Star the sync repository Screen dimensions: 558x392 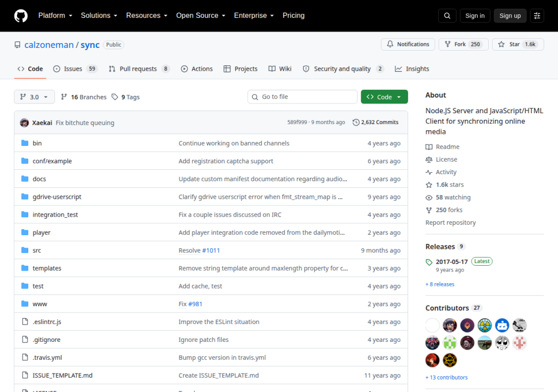518,44
